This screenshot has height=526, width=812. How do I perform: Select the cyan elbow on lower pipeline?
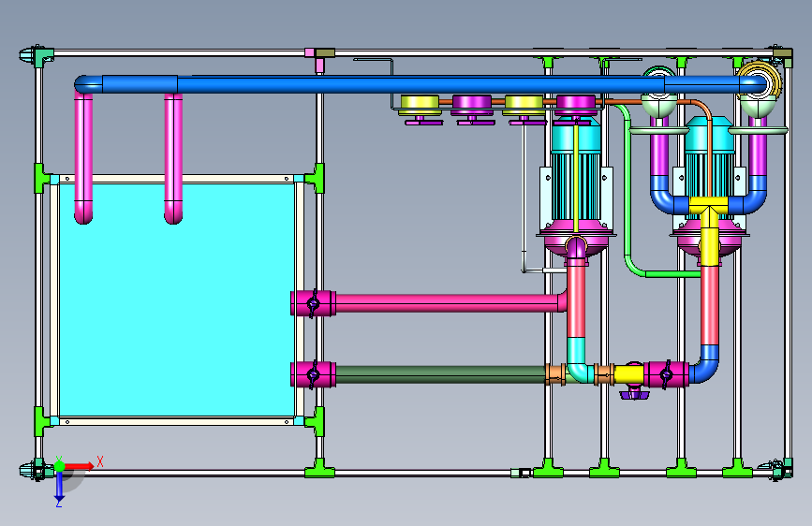tap(579, 361)
